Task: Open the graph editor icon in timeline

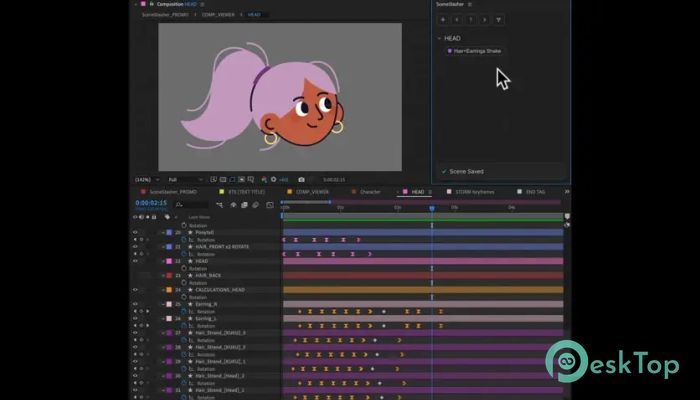Action: pyautogui.click(x=270, y=205)
